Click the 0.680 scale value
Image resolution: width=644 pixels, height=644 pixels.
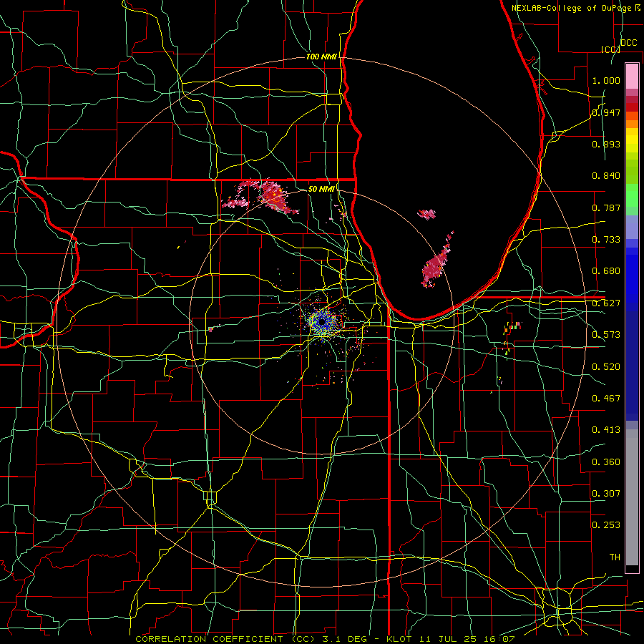[606, 271]
